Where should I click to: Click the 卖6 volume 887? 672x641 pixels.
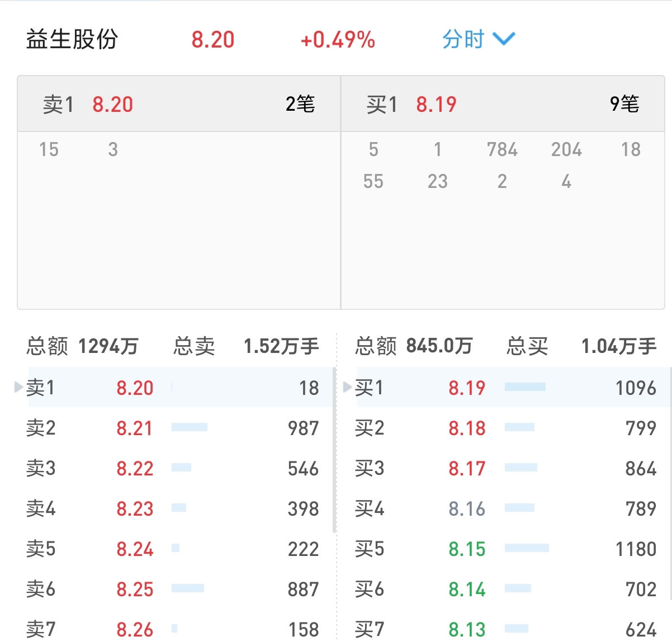pos(303,589)
